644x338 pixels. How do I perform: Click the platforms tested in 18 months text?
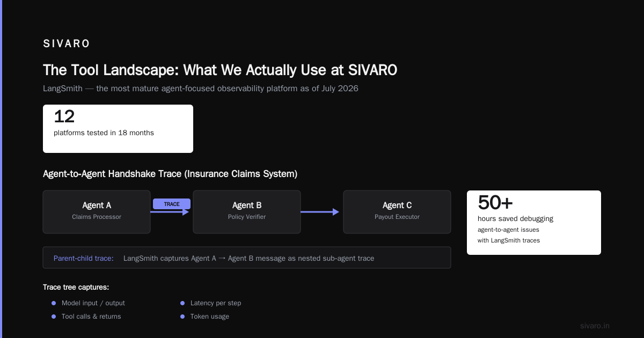click(x=104, y=133)
